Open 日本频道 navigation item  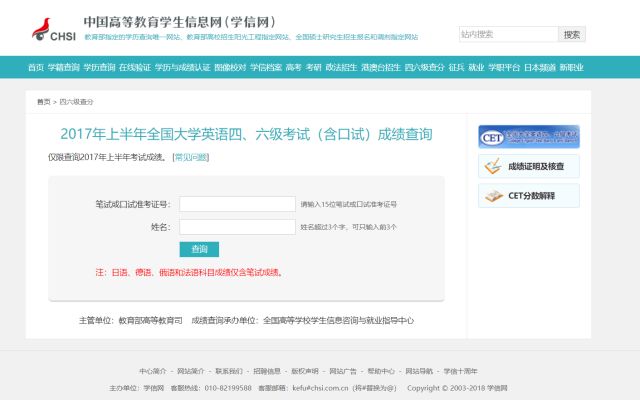540,67
